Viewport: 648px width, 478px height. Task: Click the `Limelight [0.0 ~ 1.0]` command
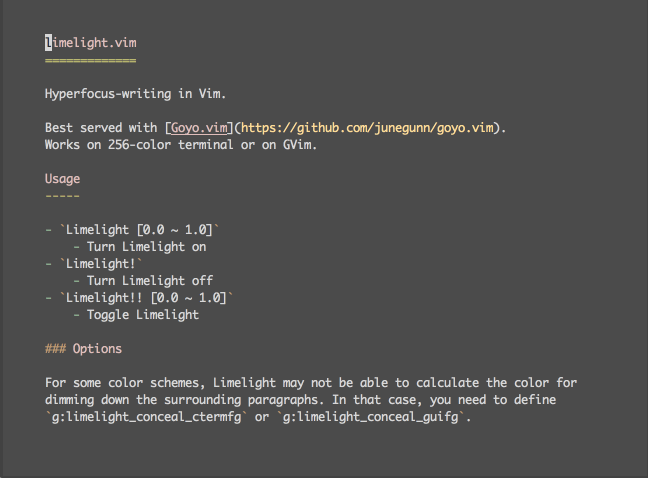coord(139,230)
